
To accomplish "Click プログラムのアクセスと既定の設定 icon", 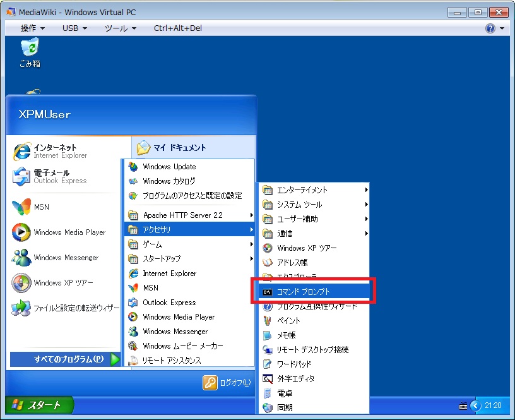I will point(133,196).
